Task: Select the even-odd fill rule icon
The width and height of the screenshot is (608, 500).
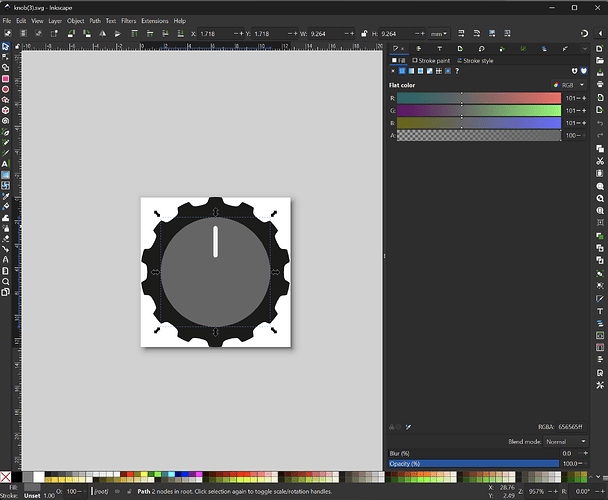Action: 575,71
